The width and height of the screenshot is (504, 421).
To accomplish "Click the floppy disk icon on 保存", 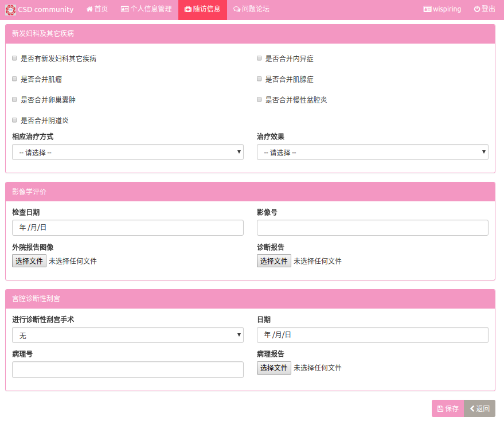I will click(440, 409).
